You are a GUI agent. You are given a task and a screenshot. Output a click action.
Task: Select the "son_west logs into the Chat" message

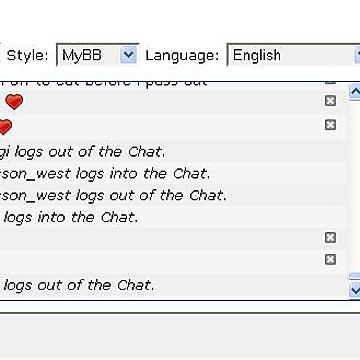click(173, 174)
